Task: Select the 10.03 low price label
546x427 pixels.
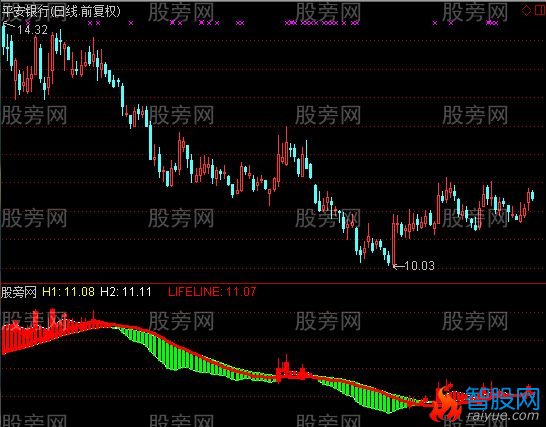Action: [420, 266]
